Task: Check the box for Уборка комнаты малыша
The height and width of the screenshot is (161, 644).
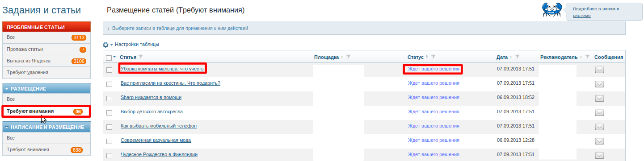Action: [x=109, y=70]
